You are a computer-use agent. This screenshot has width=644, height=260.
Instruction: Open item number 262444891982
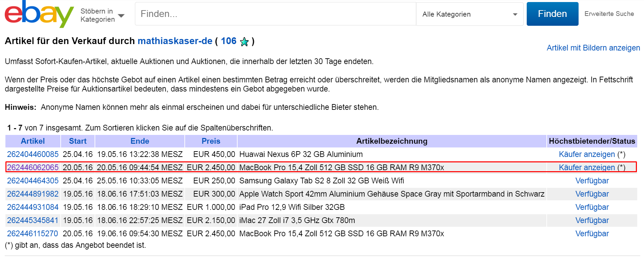click(x=33, y=194)
